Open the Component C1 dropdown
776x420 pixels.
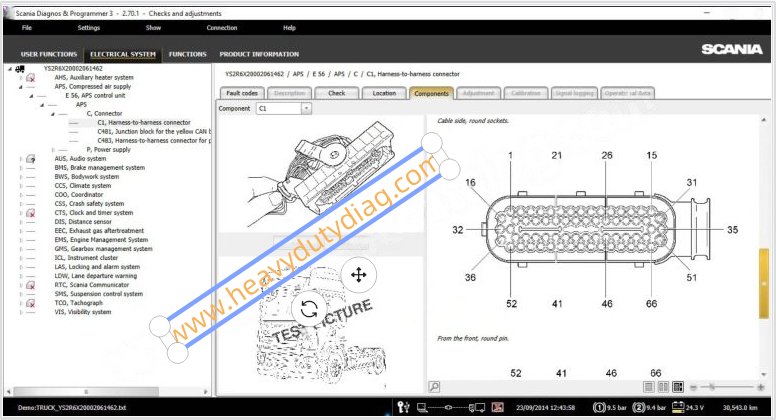pos(306,108)
